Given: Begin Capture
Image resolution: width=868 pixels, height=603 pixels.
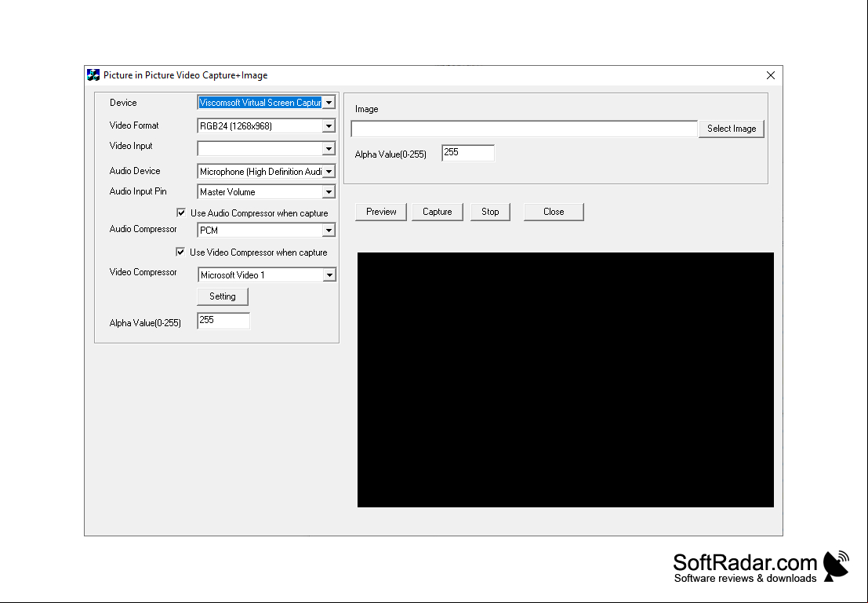Looking at the screenshot, I should click(438, 212).
